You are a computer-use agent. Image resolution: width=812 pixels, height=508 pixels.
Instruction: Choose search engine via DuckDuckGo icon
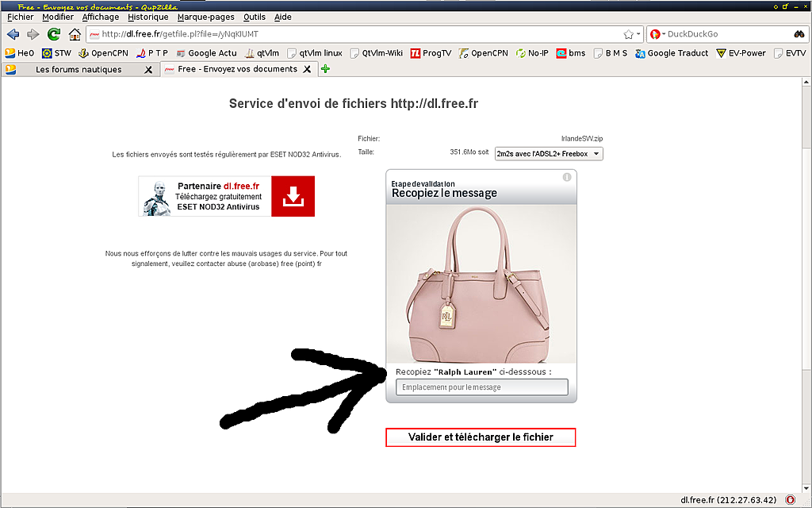(655, 34)
